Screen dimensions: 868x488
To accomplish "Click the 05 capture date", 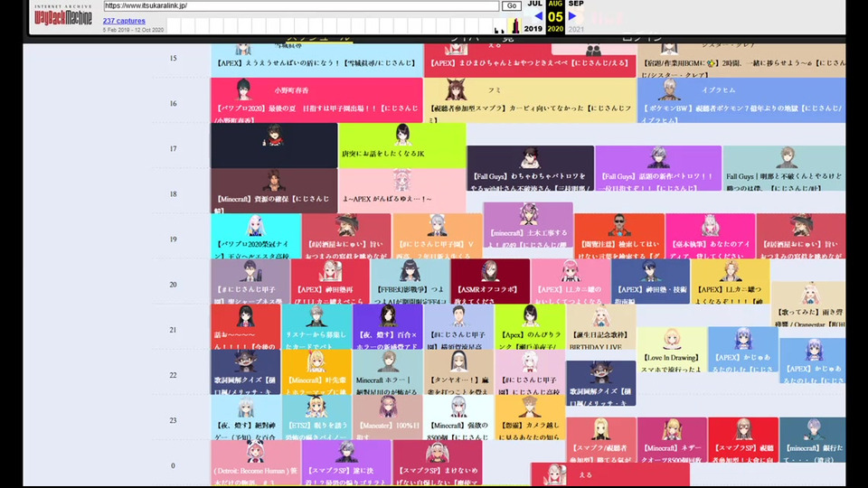I will (x=555, y=16).
